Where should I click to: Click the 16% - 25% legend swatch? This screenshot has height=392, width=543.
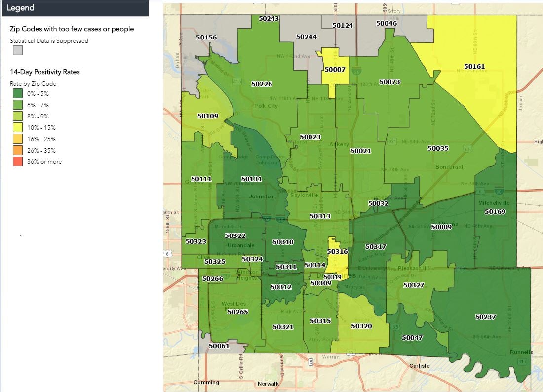coord(18,139)
